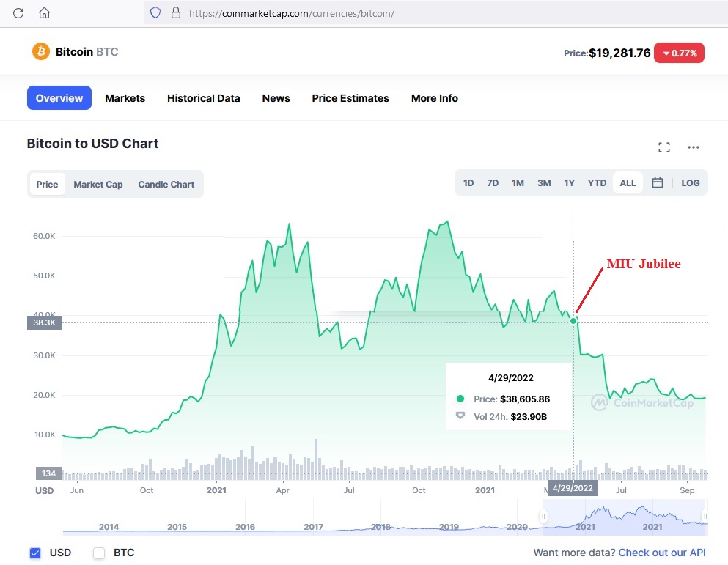Viewport: 728px width, 565px height.
Task: Expand the chart to fullscreen
Action: [x=664, y=147]
